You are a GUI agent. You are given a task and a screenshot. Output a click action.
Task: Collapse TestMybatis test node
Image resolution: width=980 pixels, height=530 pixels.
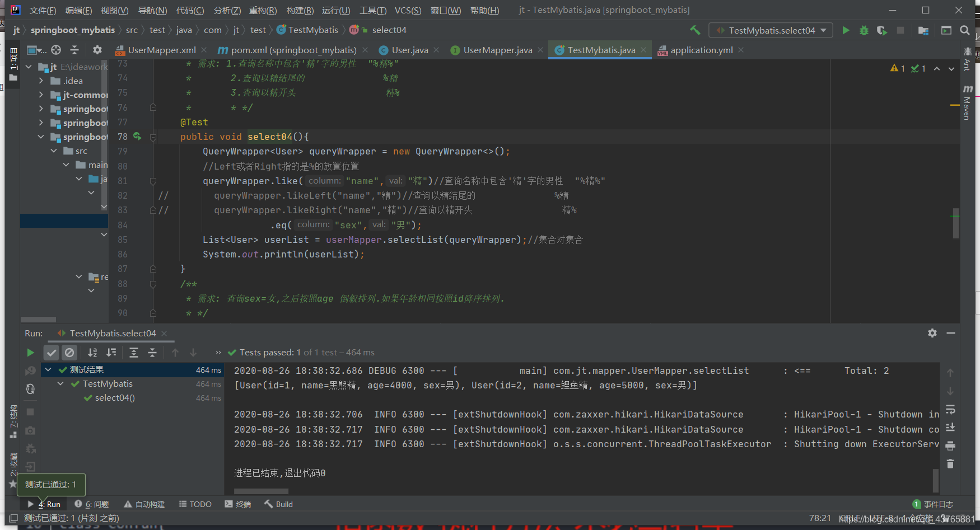[60, 383]
